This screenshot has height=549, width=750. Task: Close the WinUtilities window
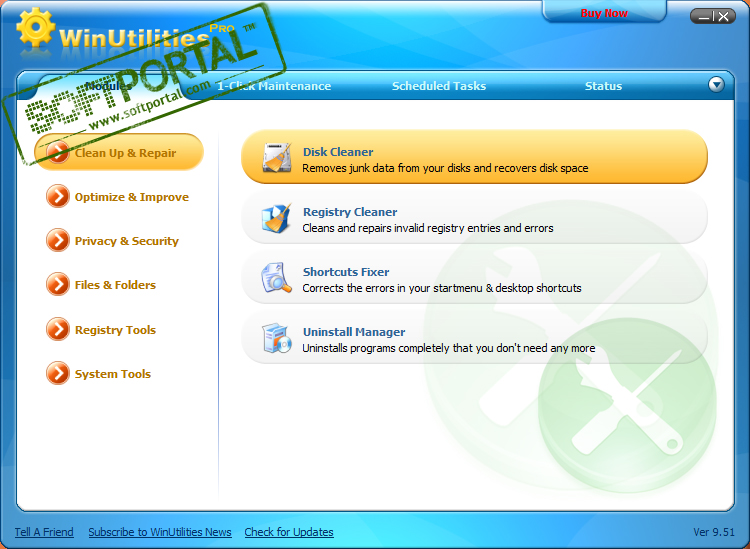[724, 16]
